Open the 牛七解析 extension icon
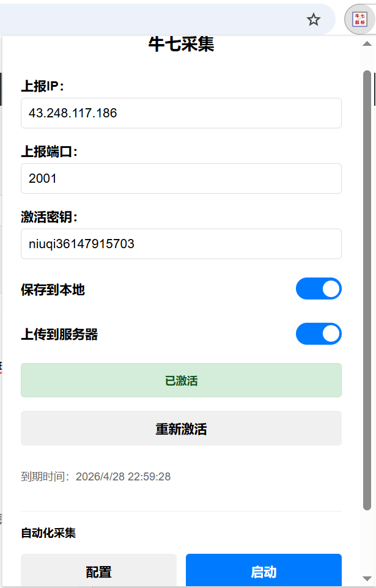Screen dimensions: 376x588 (360, 19)
